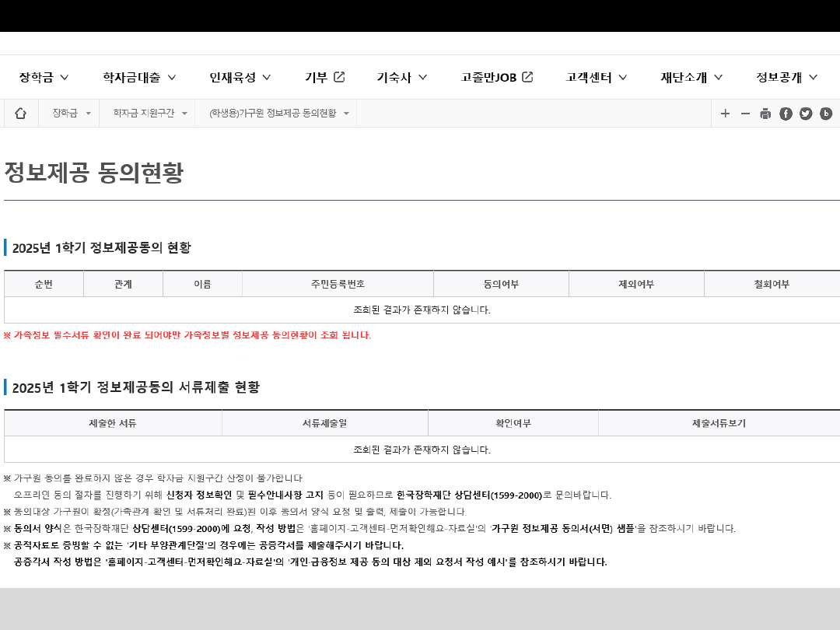Open the 고졸만JOB external site link
Viewport: 840px width, 630px height.
(496, 77)
